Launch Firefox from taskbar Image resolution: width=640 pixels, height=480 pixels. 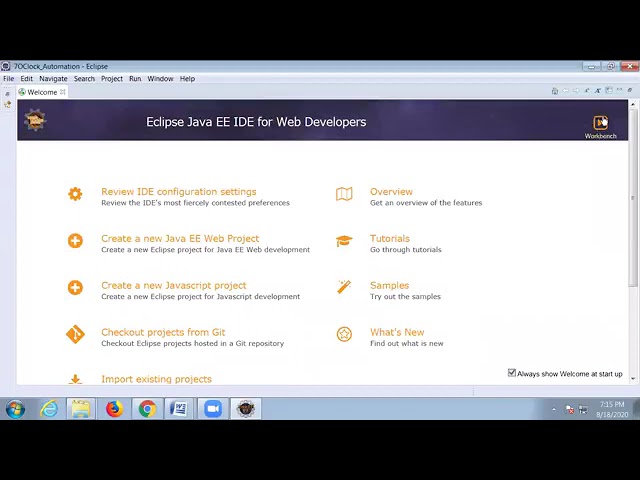tap(114, 409)
